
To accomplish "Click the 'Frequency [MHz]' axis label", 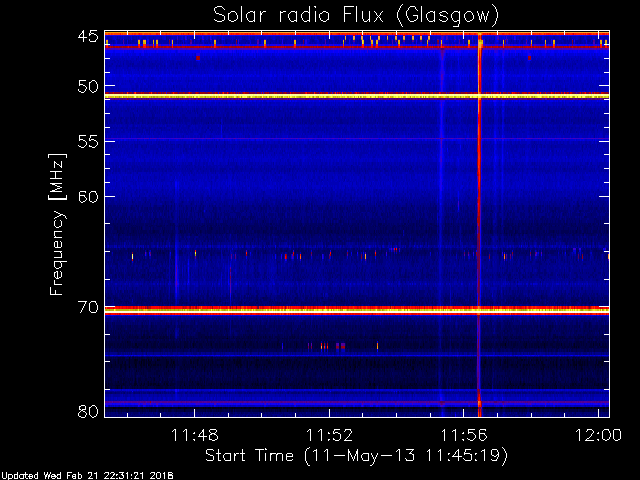I will (57, 224).
